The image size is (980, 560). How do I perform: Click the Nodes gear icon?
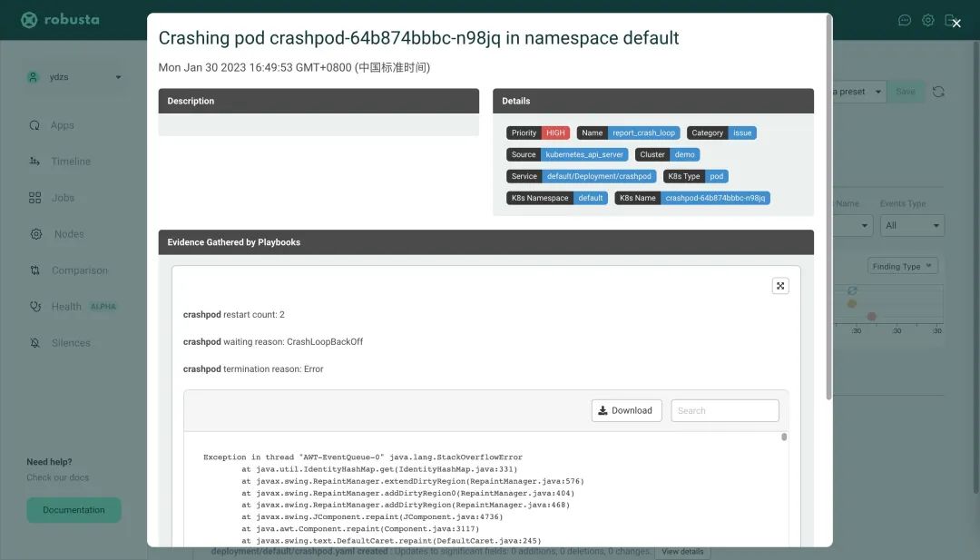tap(36, 234)
